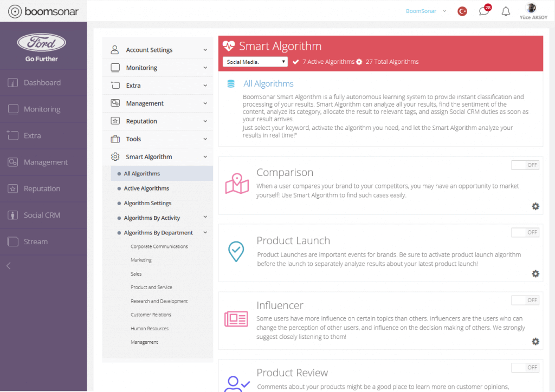Click the boomsonar logo icon
This screenshot has height=392, width=555.
pyautogui.click(x=15, y=11)
